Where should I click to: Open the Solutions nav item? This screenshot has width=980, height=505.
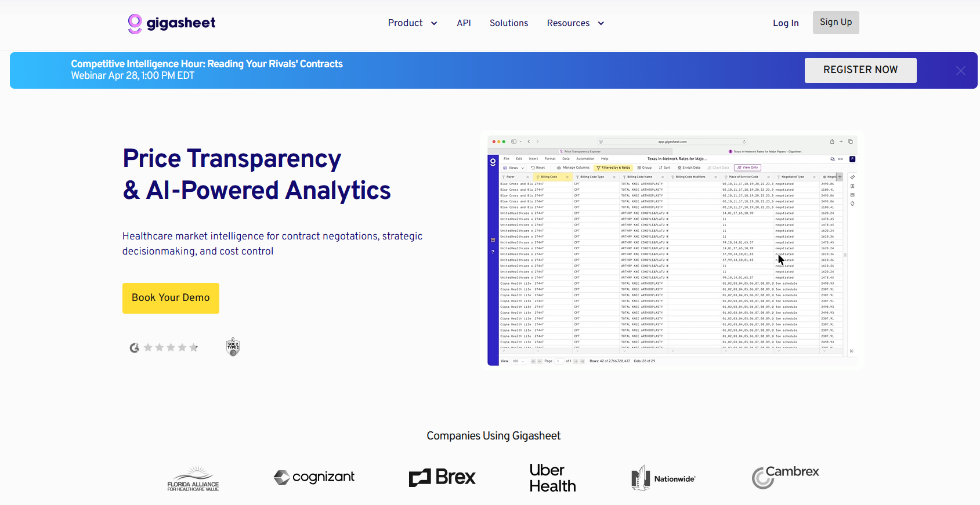[x=509, y=23]
